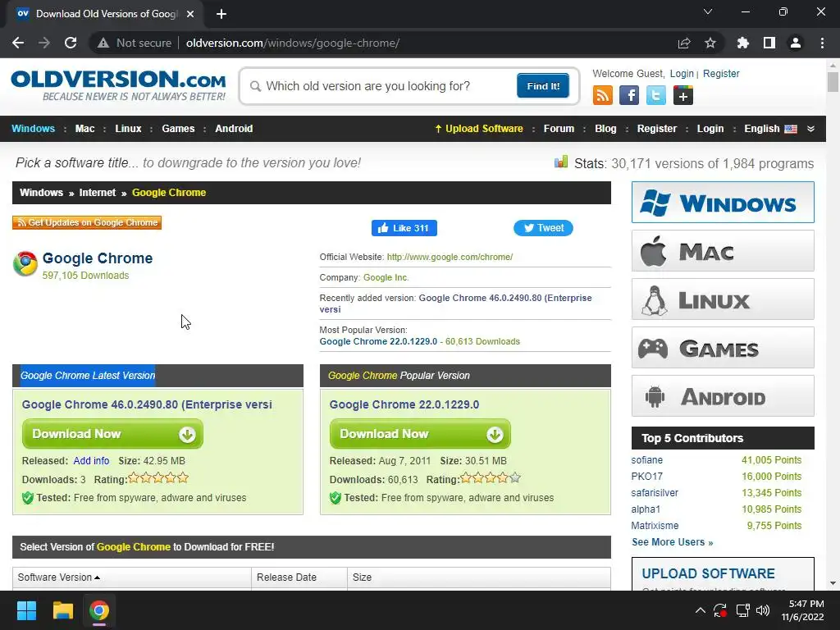Screen dimensions: 840x630
Task: Open Blog in the navigation bar
Action: [x=605, y=129]
